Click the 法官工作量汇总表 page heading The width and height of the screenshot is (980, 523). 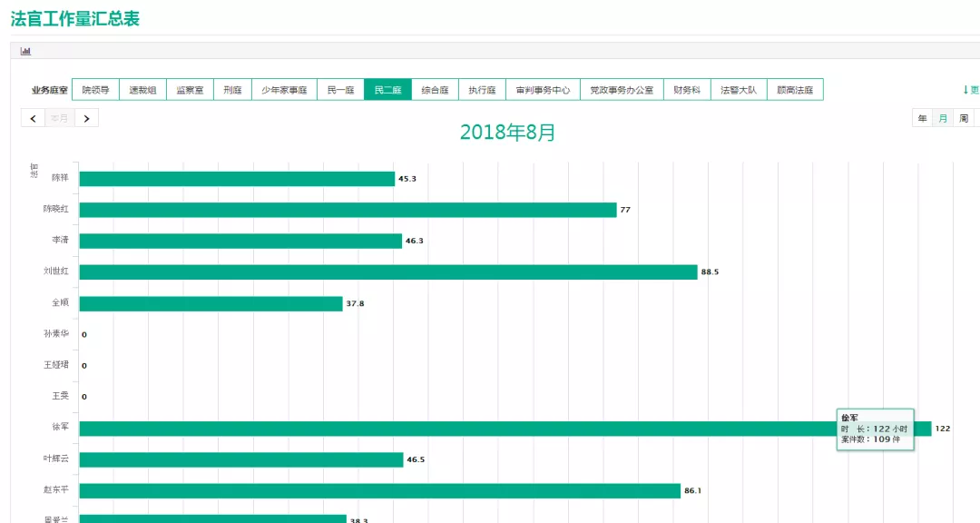[75, 19]
